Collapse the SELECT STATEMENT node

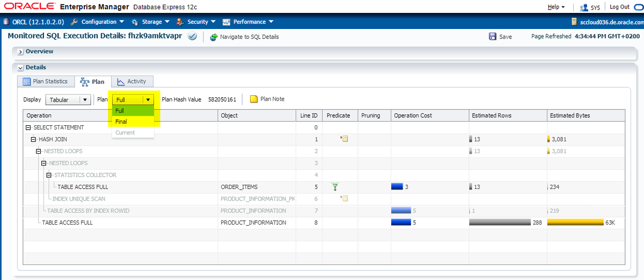28,128
